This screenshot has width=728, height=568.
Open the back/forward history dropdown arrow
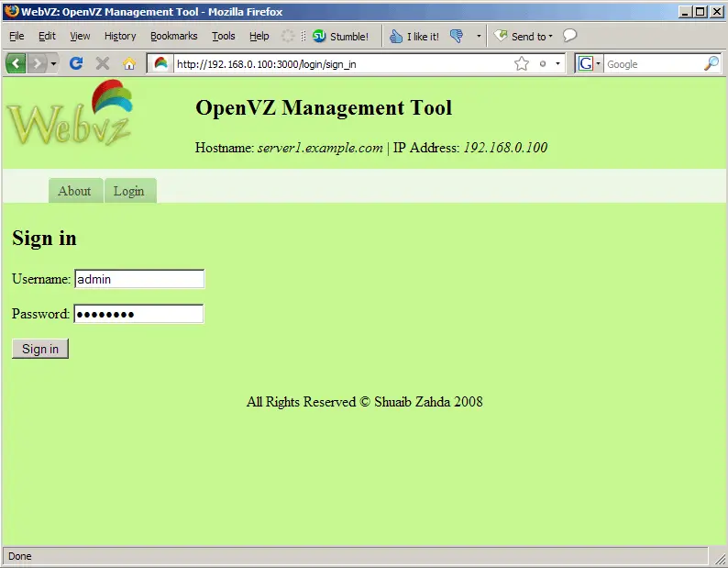[53, 64]
